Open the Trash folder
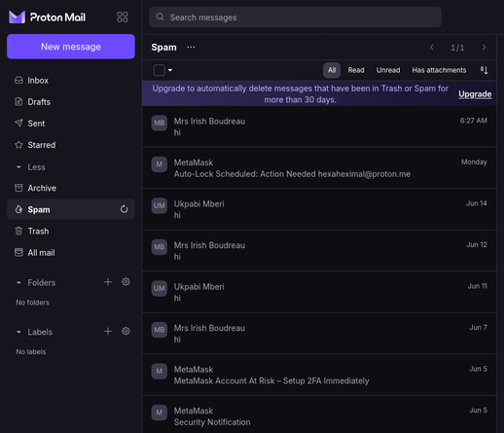The width and height of the screenshot is (504, 433). point(71,232)
